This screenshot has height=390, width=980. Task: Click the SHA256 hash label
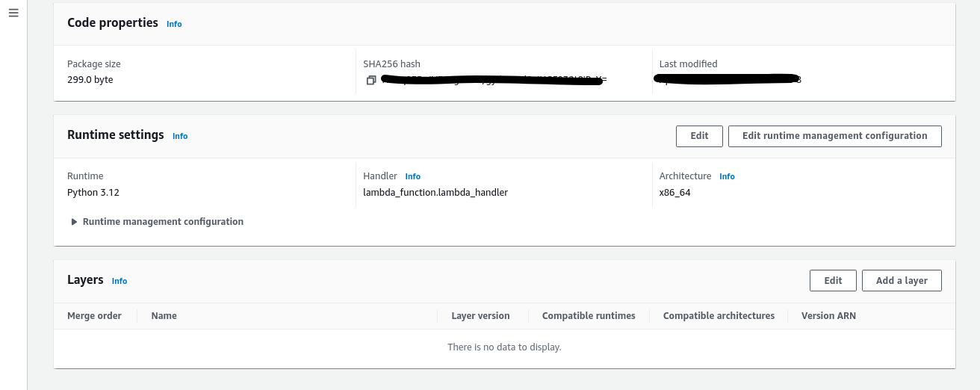coord(391,64)
